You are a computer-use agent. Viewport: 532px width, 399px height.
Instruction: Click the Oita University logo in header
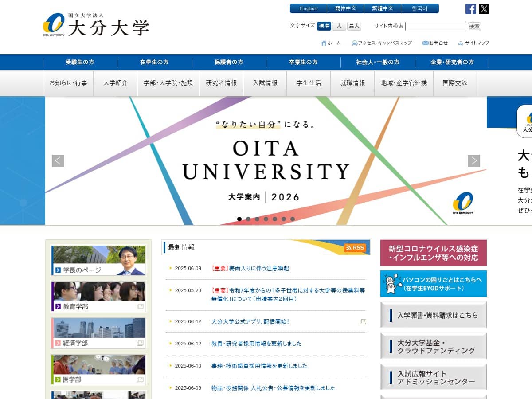(96, 25)
